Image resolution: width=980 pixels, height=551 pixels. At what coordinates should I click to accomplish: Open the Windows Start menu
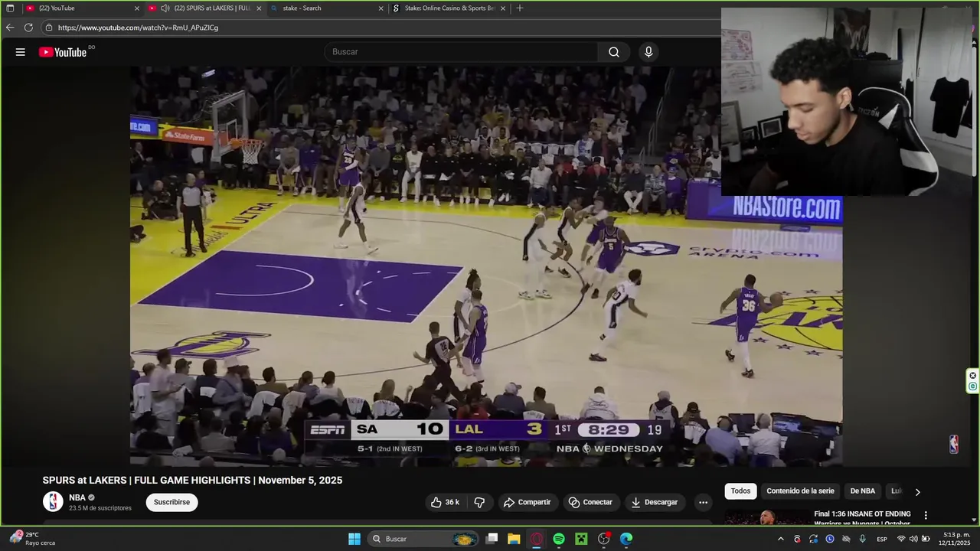click(x=354, y=539)
